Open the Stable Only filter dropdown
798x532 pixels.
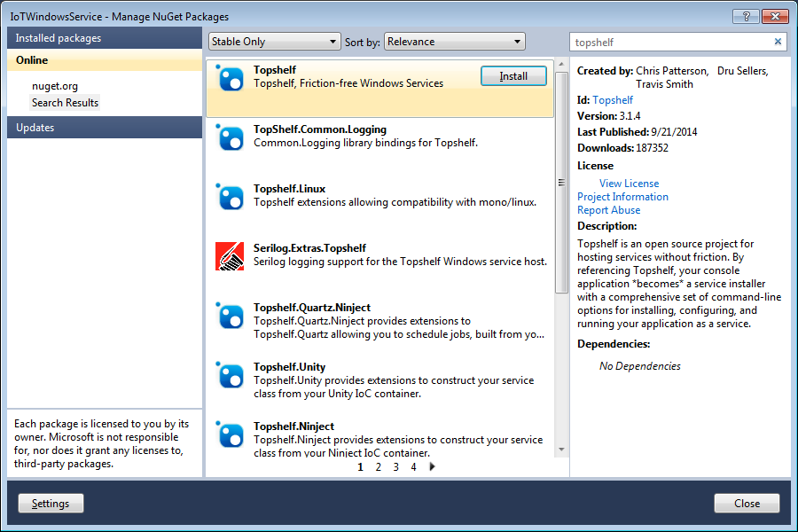(x=274, y=42)
